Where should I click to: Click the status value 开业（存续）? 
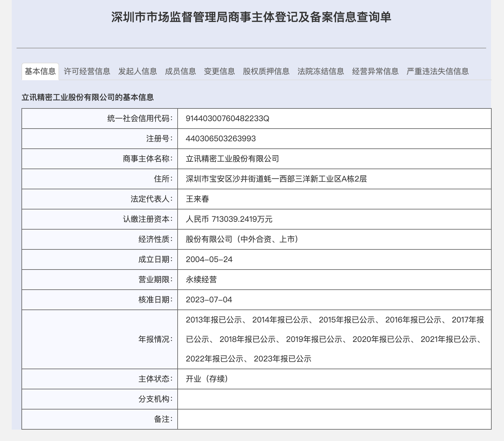208,379
